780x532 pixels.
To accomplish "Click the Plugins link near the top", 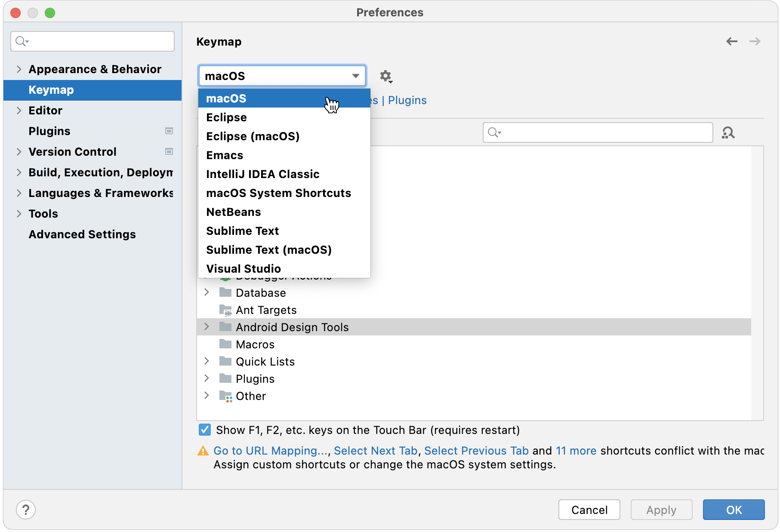I will pos(407,100).
